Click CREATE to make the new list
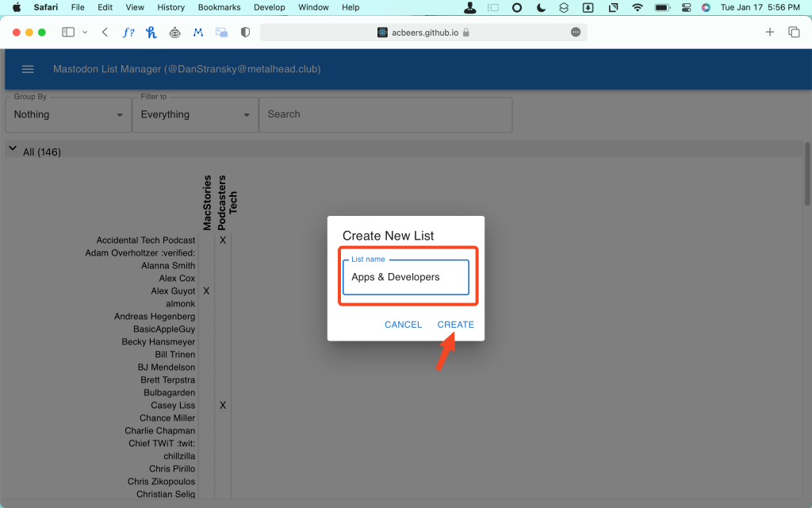812x508 pixels. click(x=455, y=324)
